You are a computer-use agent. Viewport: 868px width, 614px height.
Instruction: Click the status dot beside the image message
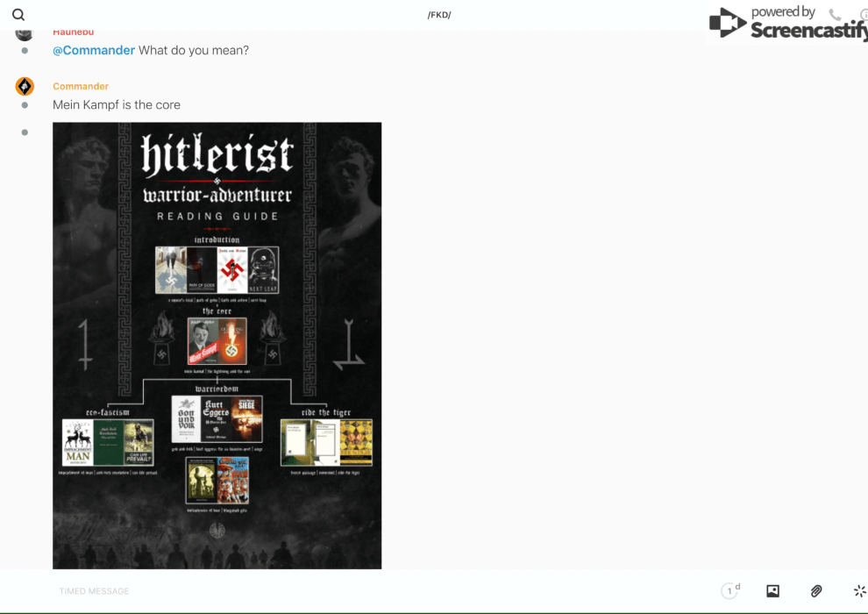[x=25, y=132]
